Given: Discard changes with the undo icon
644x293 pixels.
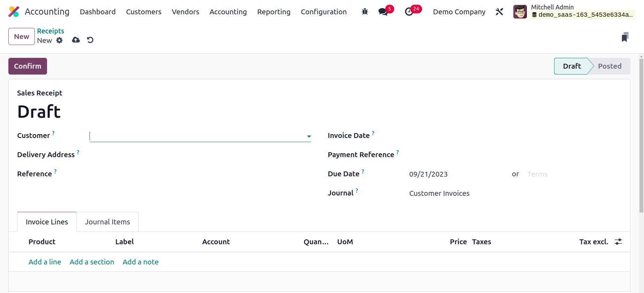Looking at the screenshot, I should (90, 40).
